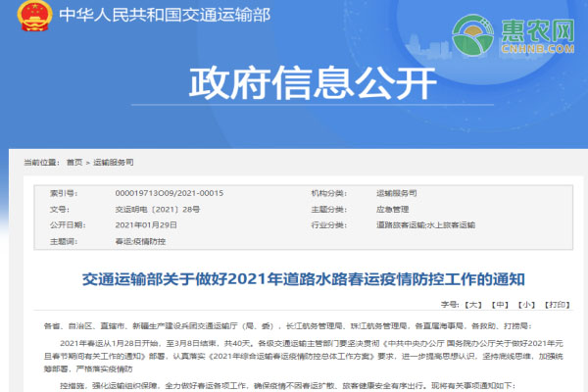588x392 pixels.
Task: Select index number 000019713O09/2021-00015
Action: pyautogui.click(x=170, y=193)
